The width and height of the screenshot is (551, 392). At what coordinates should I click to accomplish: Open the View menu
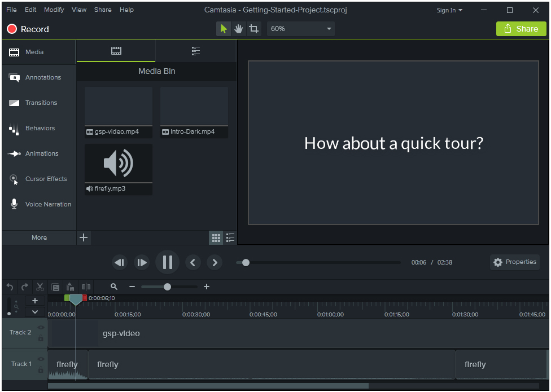[x=79, y=10]
